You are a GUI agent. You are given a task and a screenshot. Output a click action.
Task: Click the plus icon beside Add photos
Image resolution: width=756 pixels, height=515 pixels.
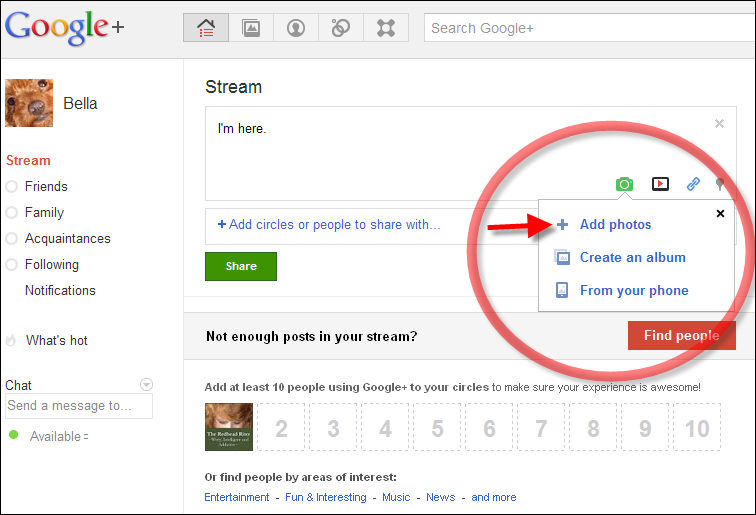coord(562,224)
